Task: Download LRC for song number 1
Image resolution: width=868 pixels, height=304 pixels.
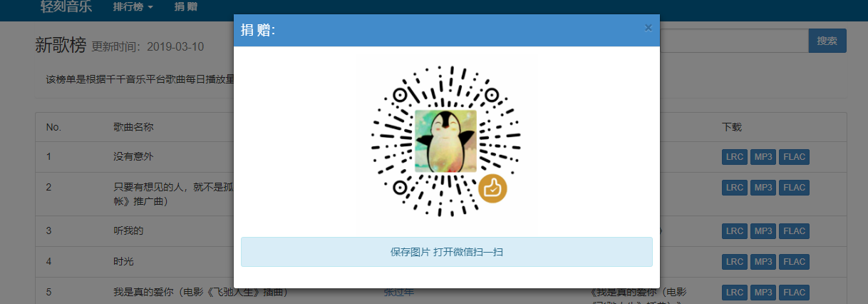Action: click(x=734, y=157)
